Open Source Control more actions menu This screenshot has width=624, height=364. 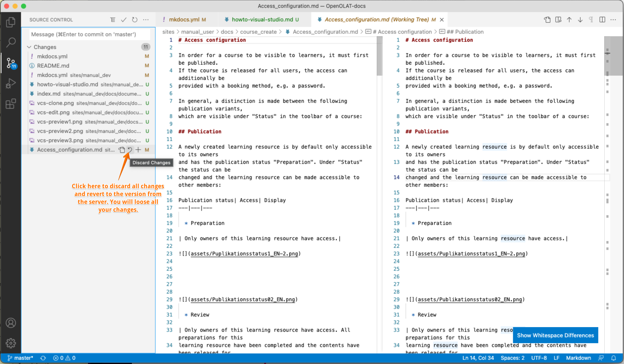(146, 20)
